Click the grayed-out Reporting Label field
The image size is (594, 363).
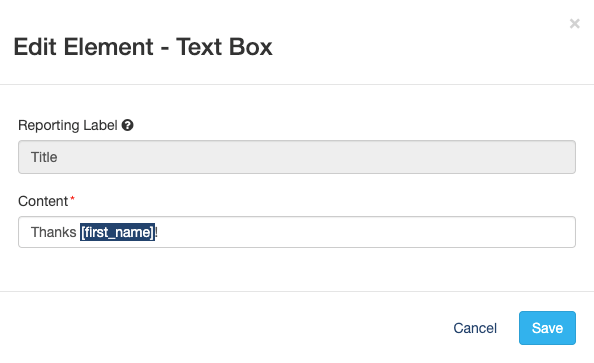click(x=297, y=157)
